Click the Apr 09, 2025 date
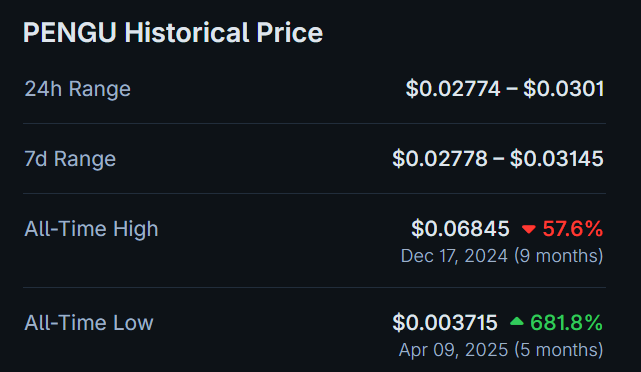The width and height of the screenshot is (641, 372). tap(453, 350)
